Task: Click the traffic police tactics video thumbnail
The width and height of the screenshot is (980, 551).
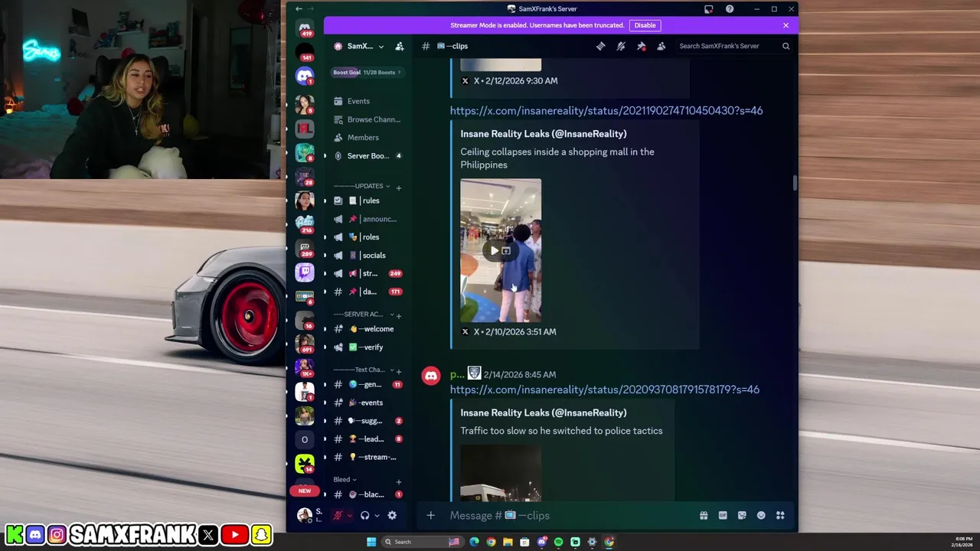Action: [501, 473]
